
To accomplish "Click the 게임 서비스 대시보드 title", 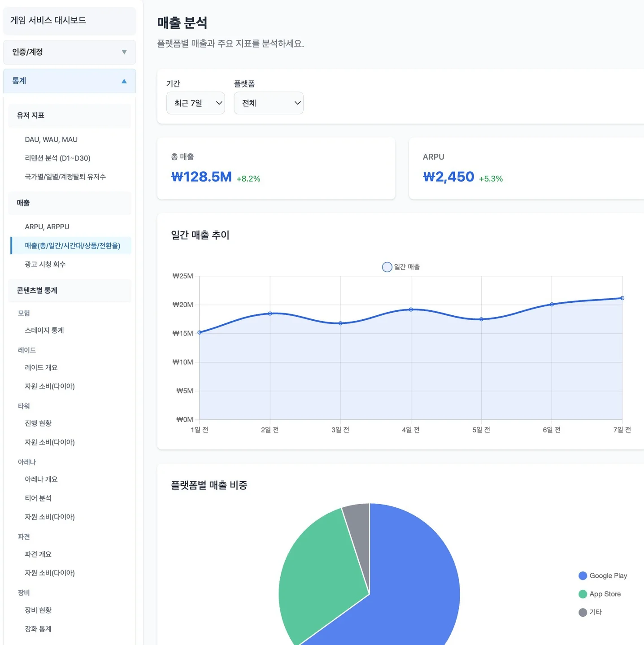I will pyautogui.click(x=48, y=20).
